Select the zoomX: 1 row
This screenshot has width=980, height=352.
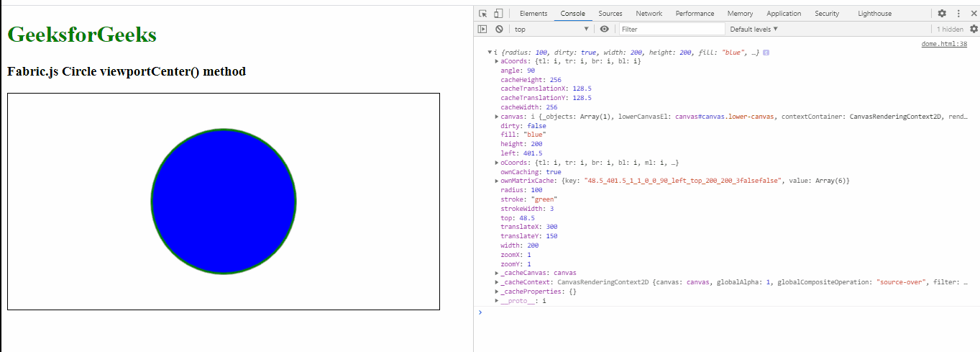[x=516, y=255]
